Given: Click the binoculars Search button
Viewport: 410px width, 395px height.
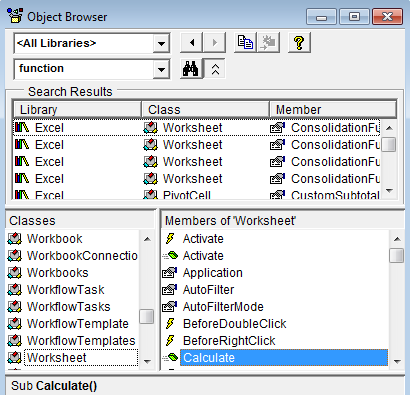Looking at the screenshot, I should (191, 69).
